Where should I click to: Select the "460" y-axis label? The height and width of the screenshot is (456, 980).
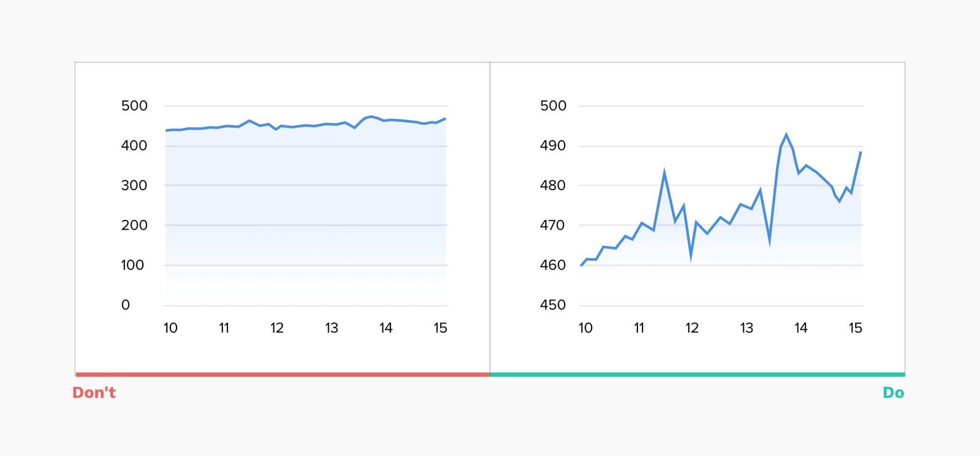(x=553, y=265)
